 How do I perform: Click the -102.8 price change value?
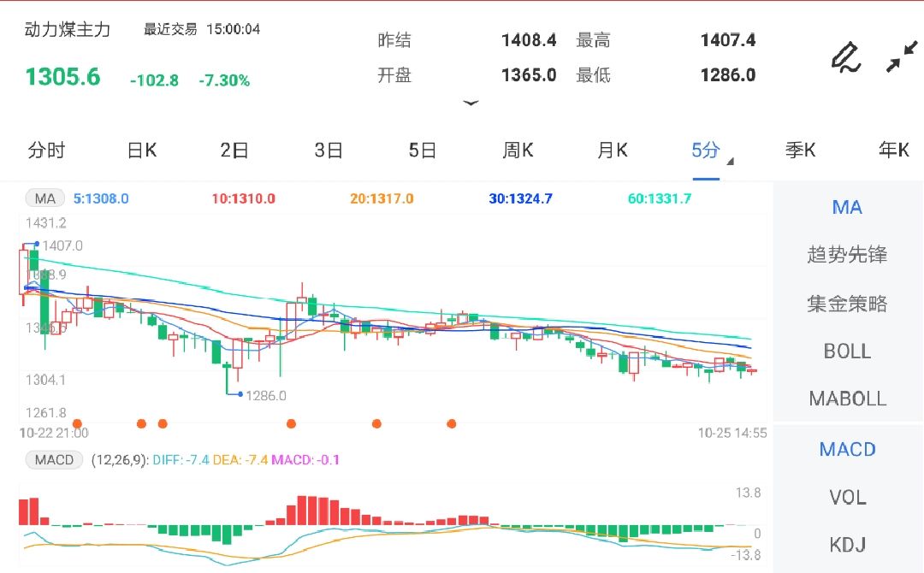(154, 80)
